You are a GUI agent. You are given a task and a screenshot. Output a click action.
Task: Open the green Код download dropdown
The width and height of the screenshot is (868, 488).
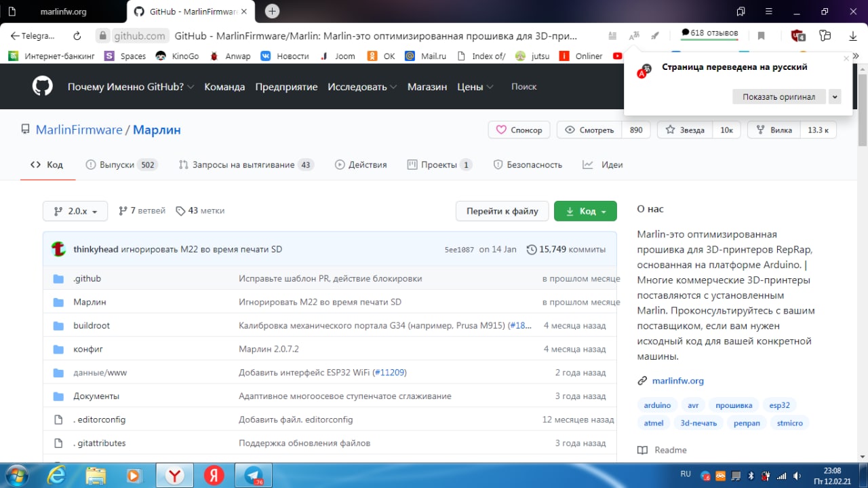click(x=585, y=211)
